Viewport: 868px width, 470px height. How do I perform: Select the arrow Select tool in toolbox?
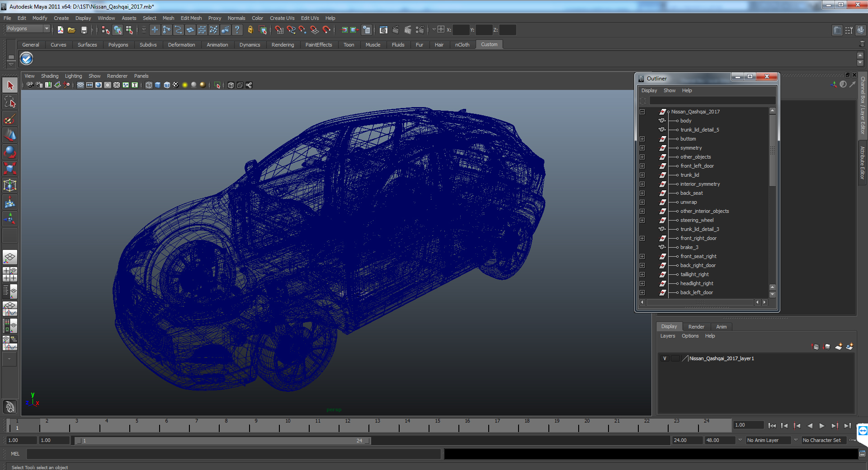10,85
